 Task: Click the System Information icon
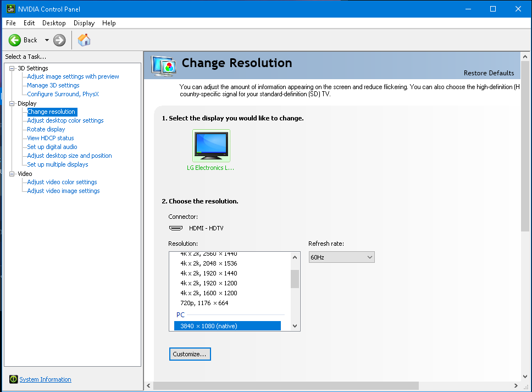point(14,379)
